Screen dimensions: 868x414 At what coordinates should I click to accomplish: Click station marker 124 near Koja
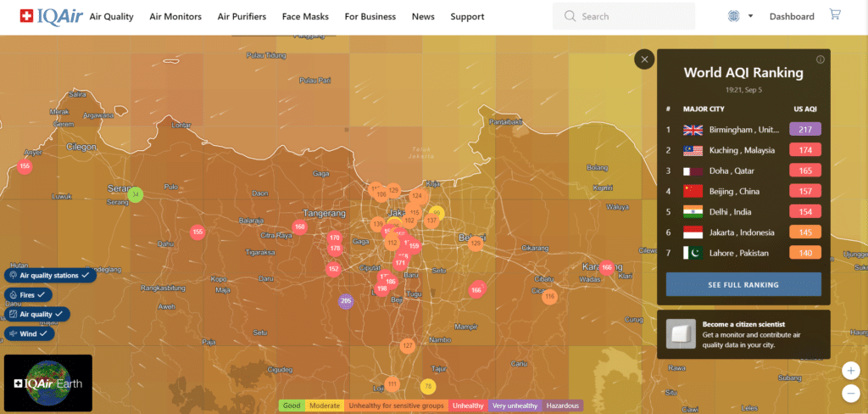coord(417,196)
